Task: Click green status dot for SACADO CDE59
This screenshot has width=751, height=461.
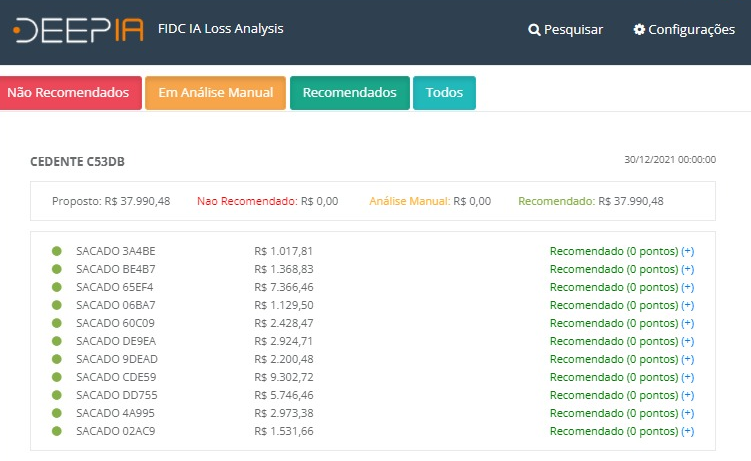Action: [57, 377]
